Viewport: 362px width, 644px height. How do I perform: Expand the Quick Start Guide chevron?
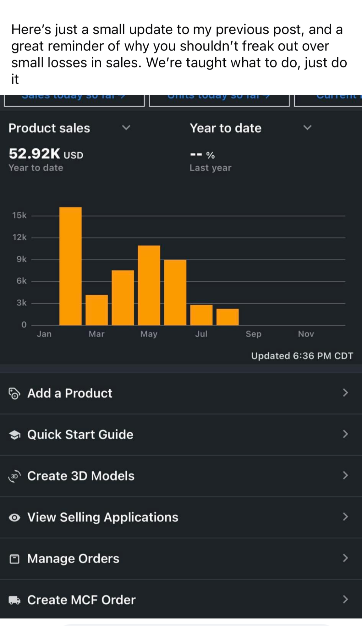coord(345,434)
